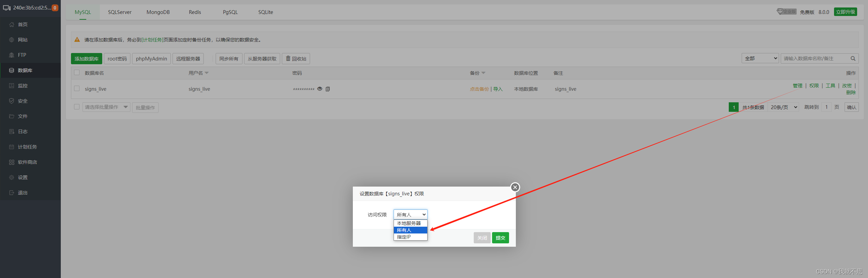The image size is (868, 278).
Task: Open the 设置 gear sidebar icon
Action: [12, 177]
